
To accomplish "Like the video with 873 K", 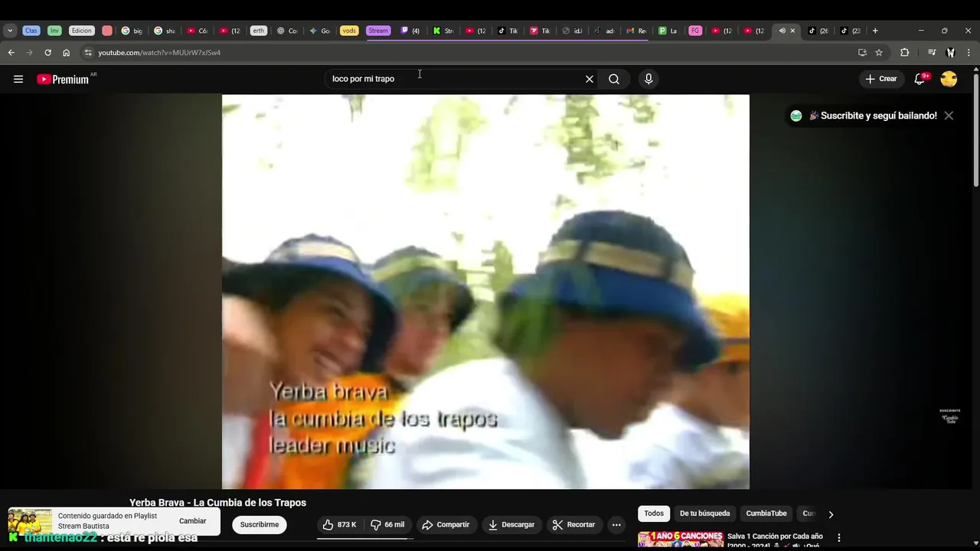I will coord(340,524).
